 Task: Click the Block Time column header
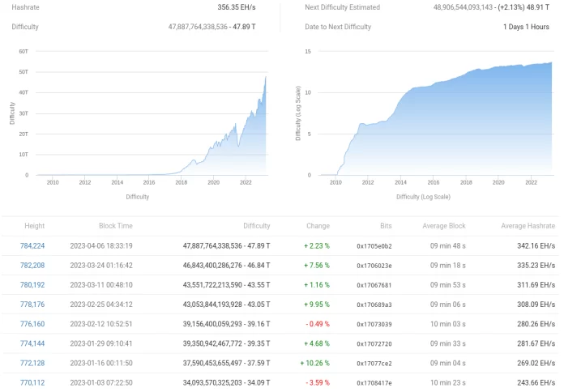pos(115,226)
